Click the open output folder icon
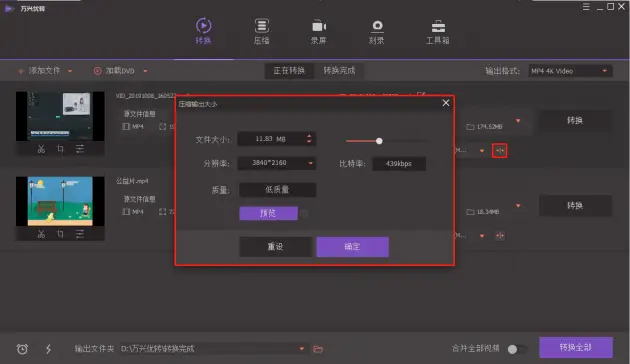630x364 pixels. (x=318, y=349)
